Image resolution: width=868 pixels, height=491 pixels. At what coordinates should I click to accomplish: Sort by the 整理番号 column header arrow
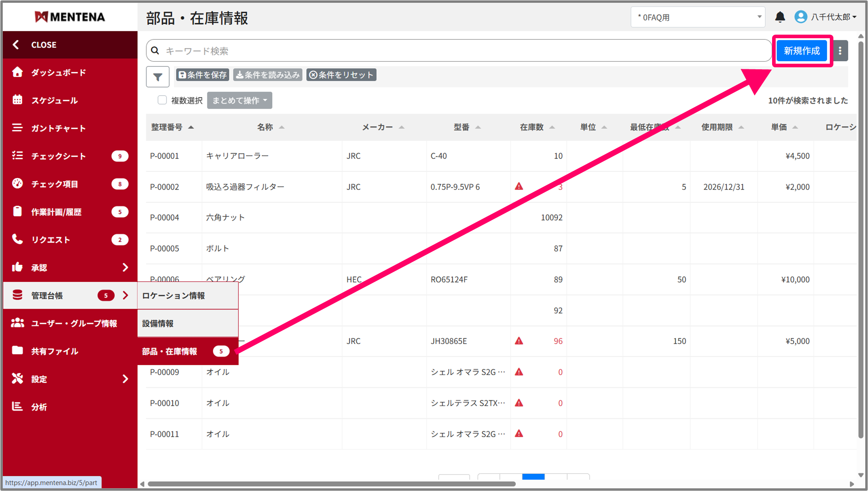coord(191,127)
